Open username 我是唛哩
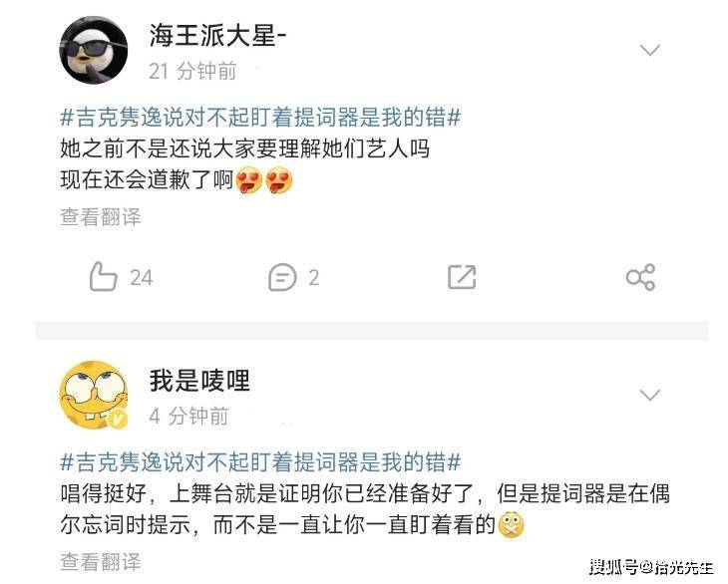728x584 pixels. tap(199, 381)
